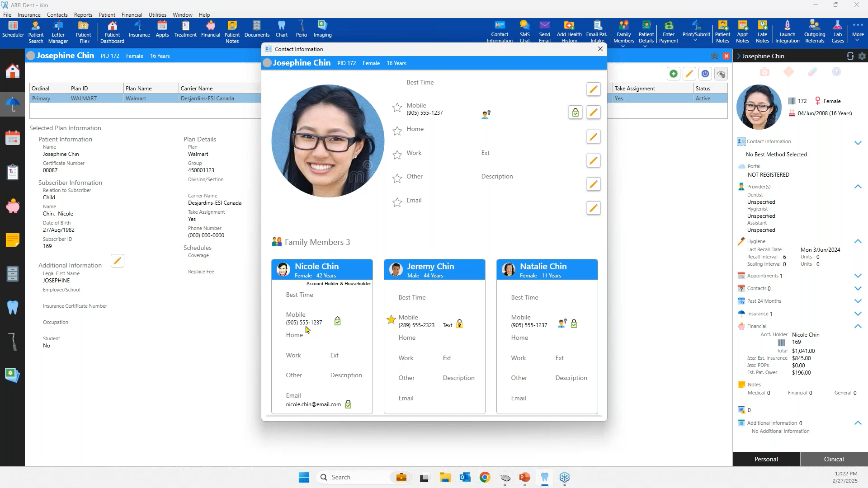Star Mobile as Josephine's best contact method

[397, 108]
